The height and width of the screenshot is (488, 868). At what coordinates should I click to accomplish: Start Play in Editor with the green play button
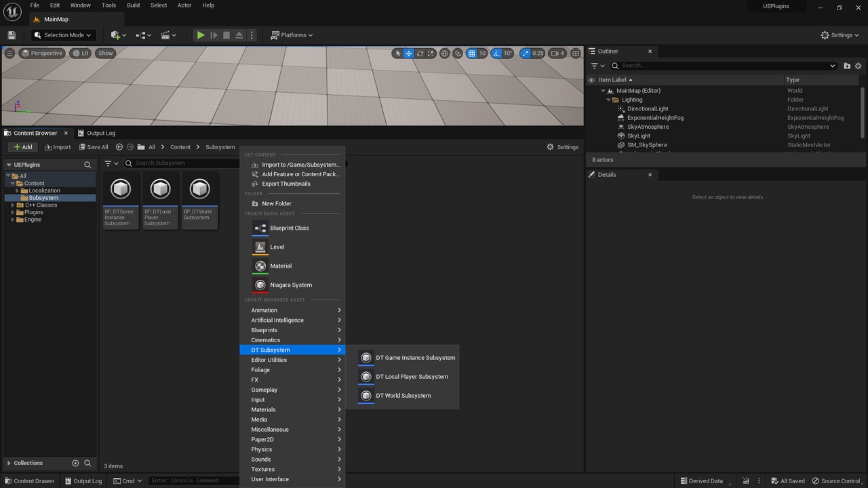(x=201, y=35)
